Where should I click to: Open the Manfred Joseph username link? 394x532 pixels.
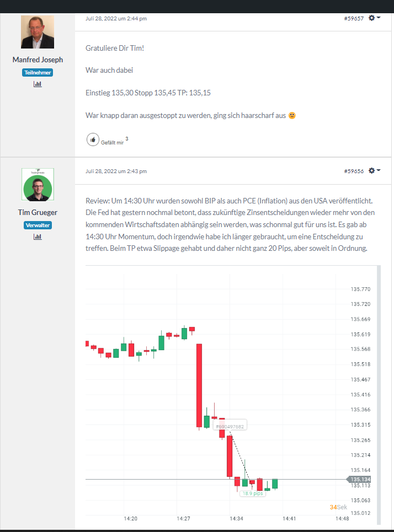(38, 60)
